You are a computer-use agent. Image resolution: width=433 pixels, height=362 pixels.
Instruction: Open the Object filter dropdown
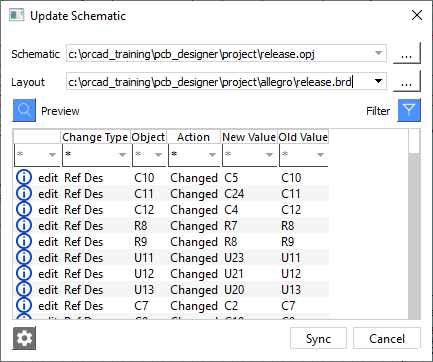[x=158, y=155]
